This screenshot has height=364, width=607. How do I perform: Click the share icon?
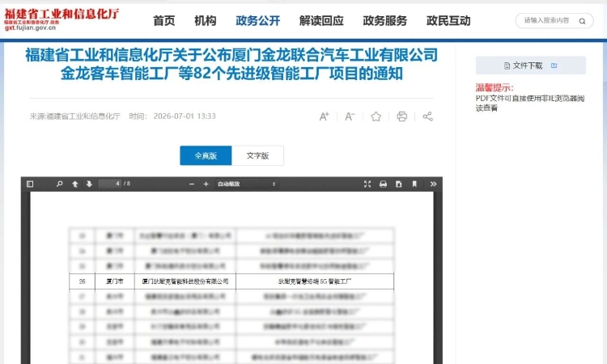[x=427, y=116]
